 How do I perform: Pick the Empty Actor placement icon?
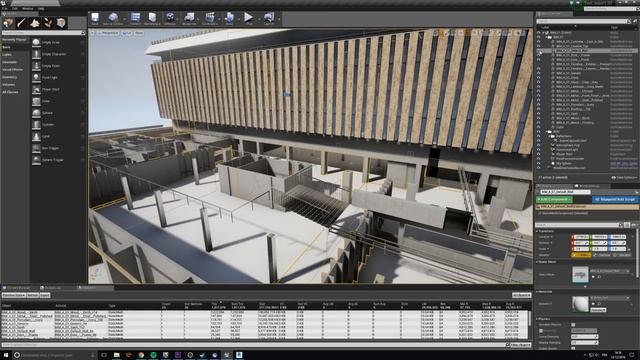[36, 42]
